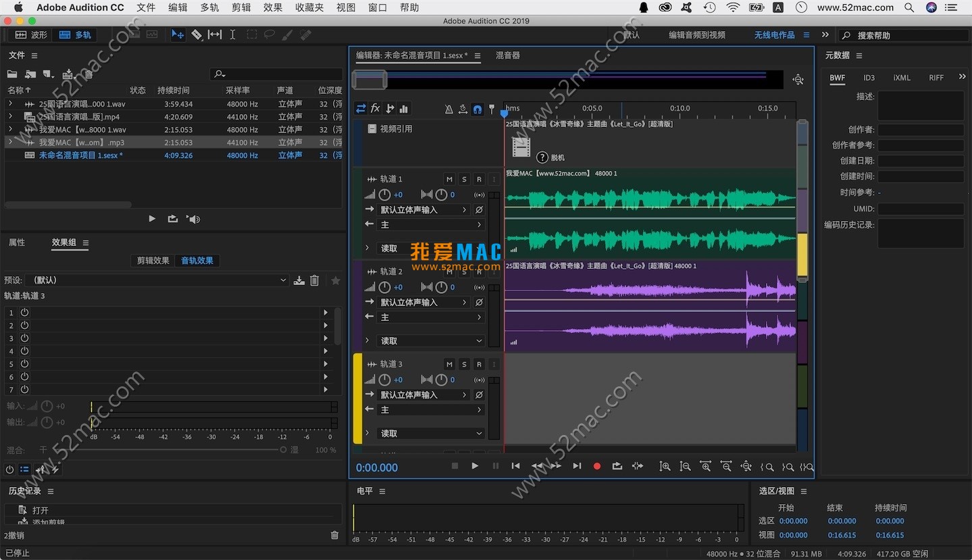Switch to 波形 waveform view

click(31, 34)
